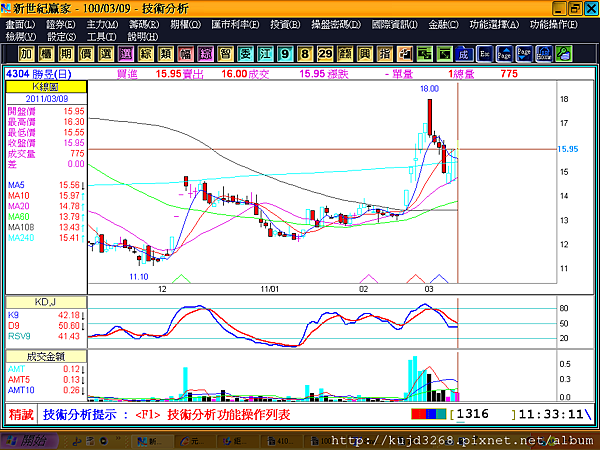Click the Page Up toolbar icon
The image size is (600, 450).
tap(504, 54)
